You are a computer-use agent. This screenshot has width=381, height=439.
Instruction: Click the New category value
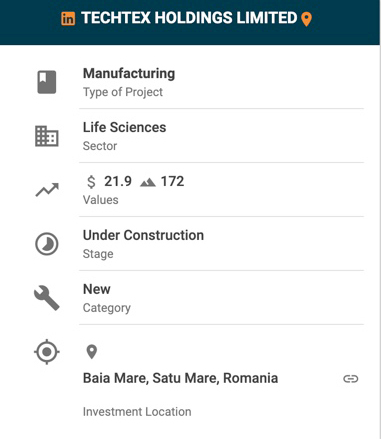click(x=97, y=289)
